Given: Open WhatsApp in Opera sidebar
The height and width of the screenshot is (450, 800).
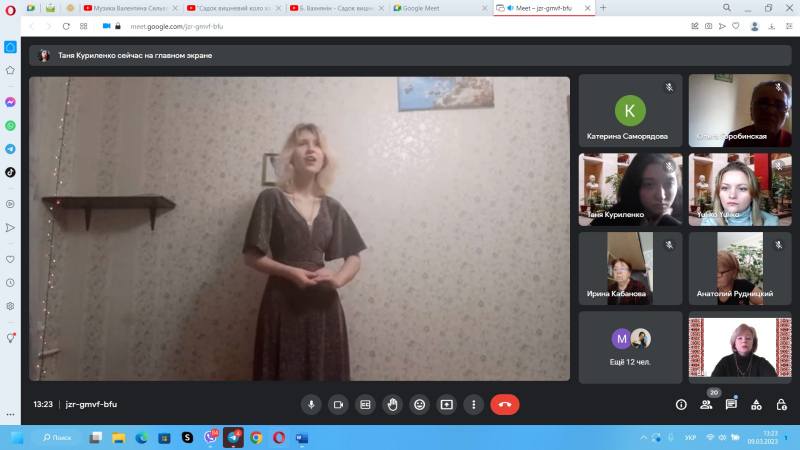Looking at the screenshot, I should pos(10,126).
